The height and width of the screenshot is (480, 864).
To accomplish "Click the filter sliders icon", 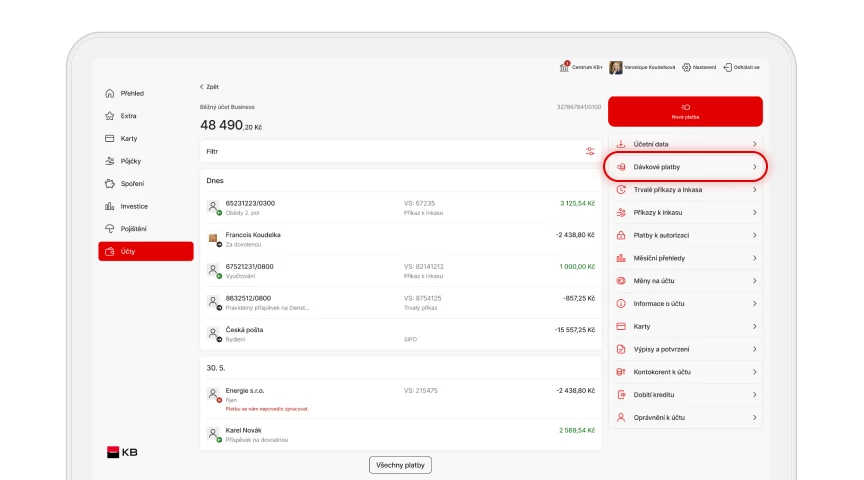I will [x=590, y=152].
